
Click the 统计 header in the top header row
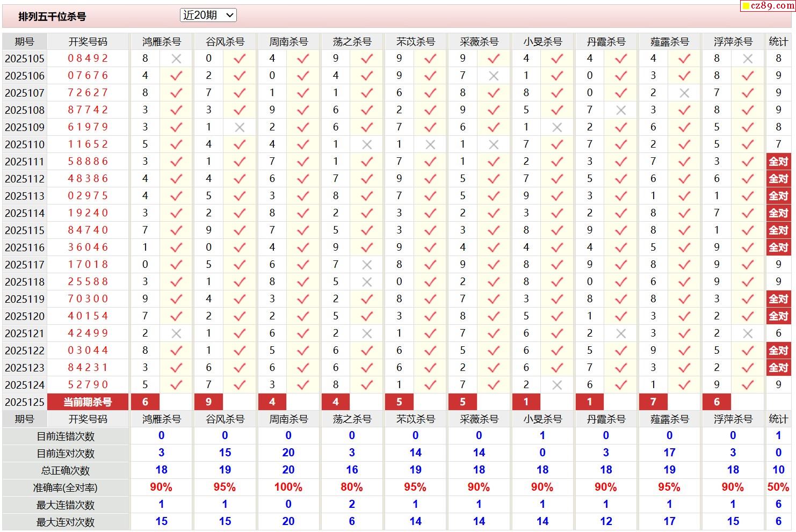778,42
